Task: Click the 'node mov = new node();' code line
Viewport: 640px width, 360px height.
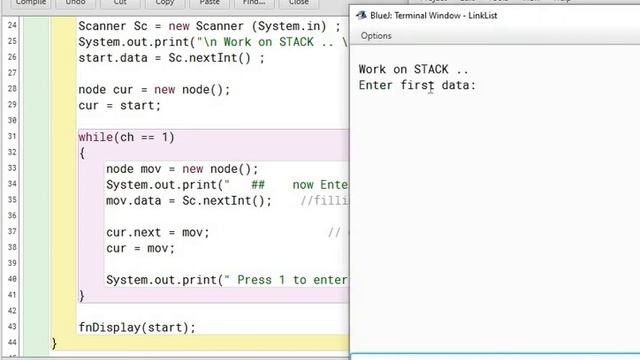Action: (182, 169)
